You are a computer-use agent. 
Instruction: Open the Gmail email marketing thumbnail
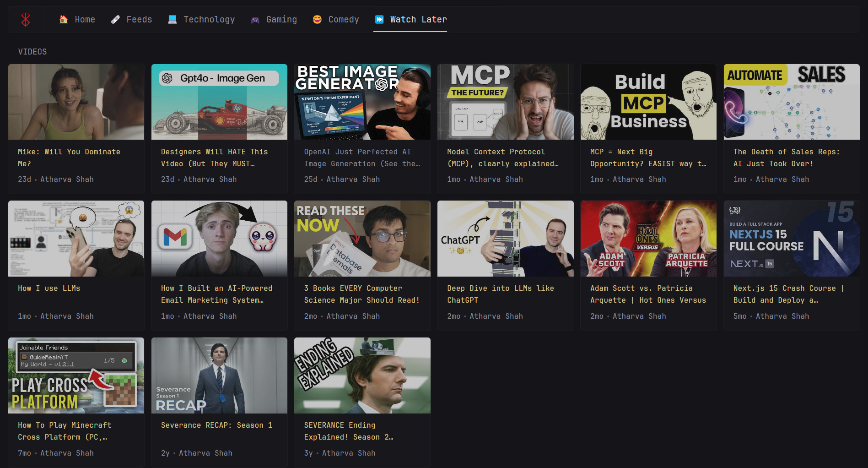coord(219,239)
